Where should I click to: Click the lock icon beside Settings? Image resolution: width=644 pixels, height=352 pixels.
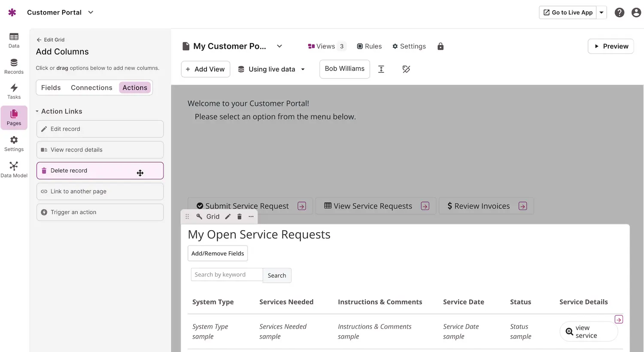coord(440,46)
